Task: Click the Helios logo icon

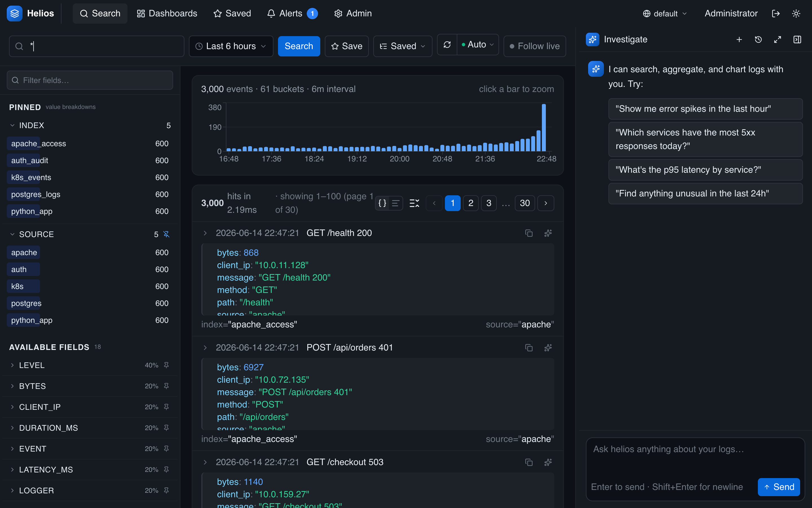Action: [x=14, y=14]
